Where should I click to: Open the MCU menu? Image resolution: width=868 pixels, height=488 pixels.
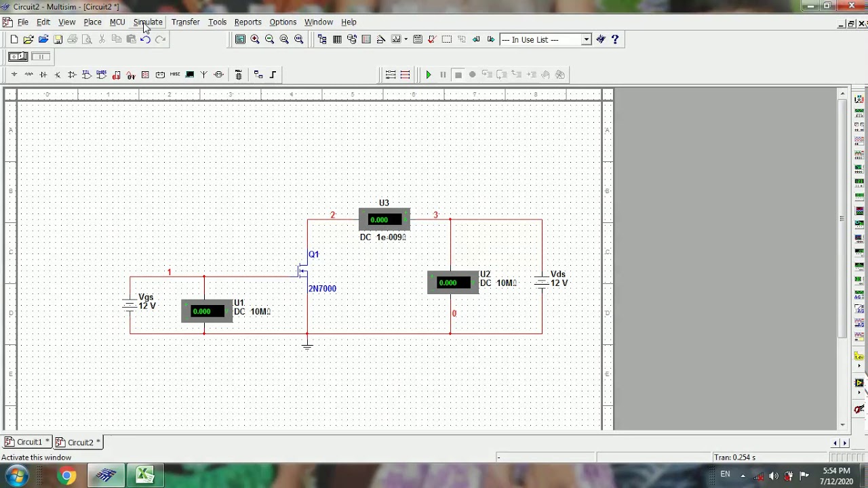[117, 22]
